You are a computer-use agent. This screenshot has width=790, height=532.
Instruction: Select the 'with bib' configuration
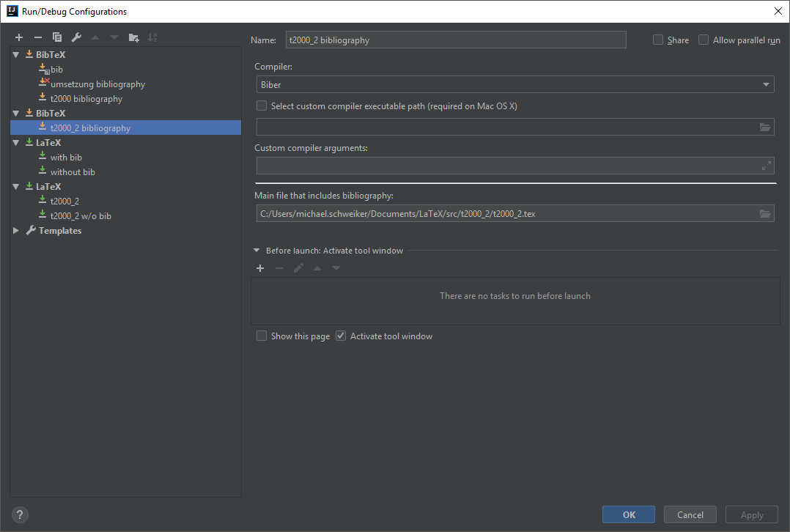click(x=67, y=157)
